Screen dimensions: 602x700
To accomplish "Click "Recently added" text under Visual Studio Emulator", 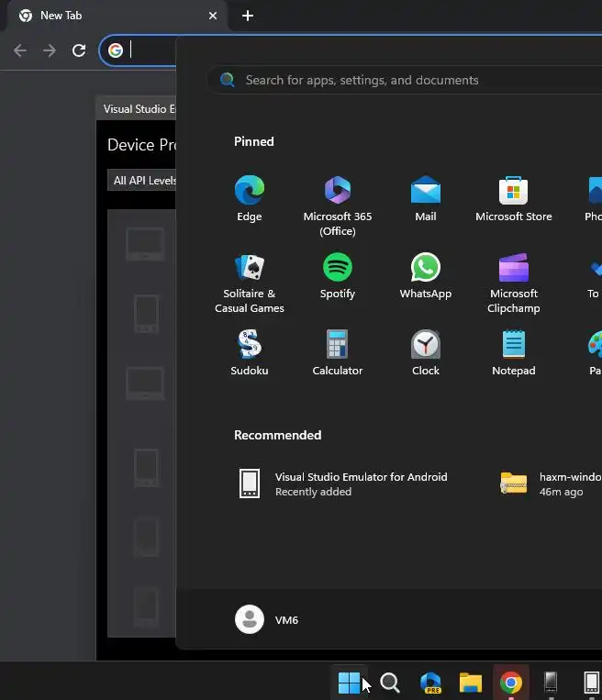I will (314, 492).
